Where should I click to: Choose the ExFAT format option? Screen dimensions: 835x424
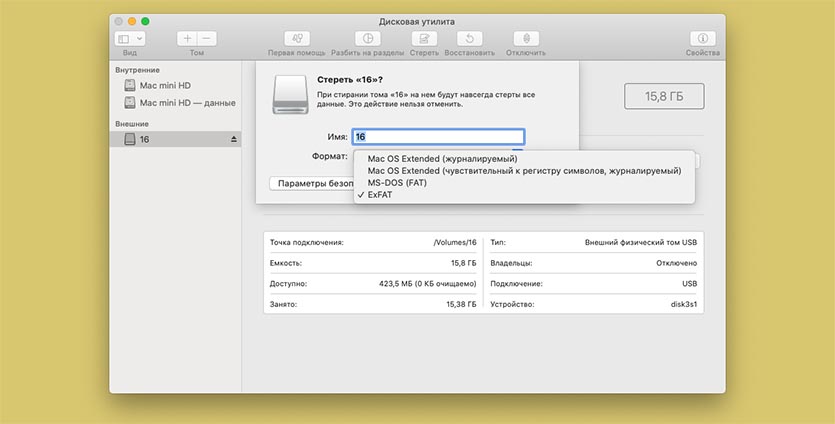525,195
